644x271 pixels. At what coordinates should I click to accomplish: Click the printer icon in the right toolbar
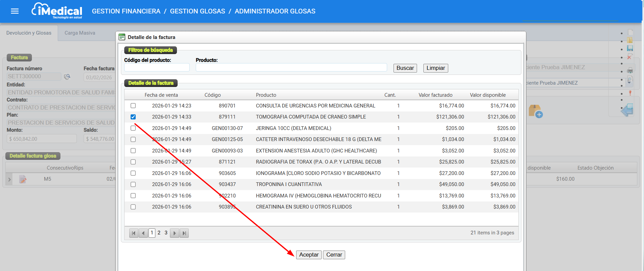(x=630, y=71)
